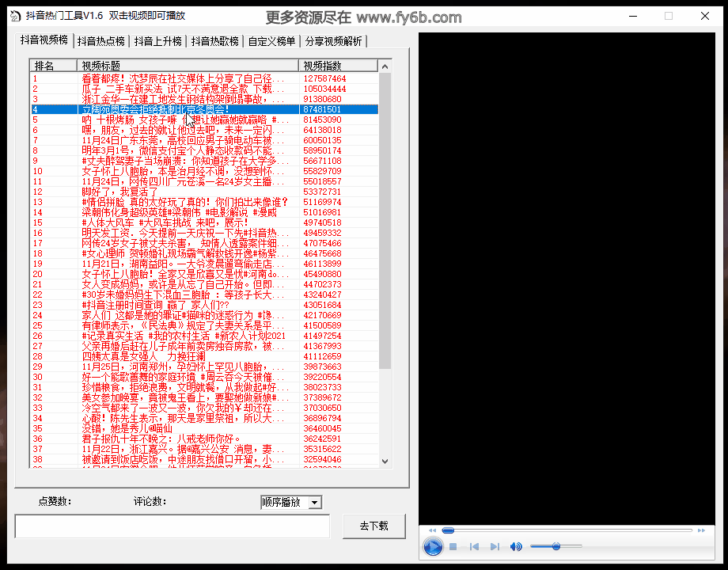Select rank 38 video 被邀请到饭店吃饭
728x570 pixels.
(x=205, y=459)
